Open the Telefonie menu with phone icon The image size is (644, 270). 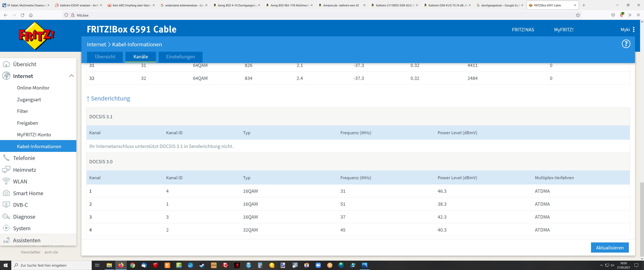pos(24,158)
